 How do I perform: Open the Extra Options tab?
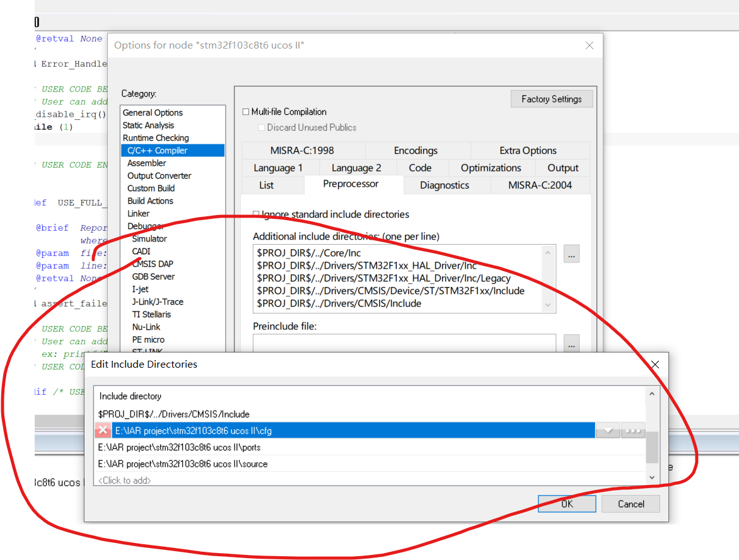pos(528,150)
